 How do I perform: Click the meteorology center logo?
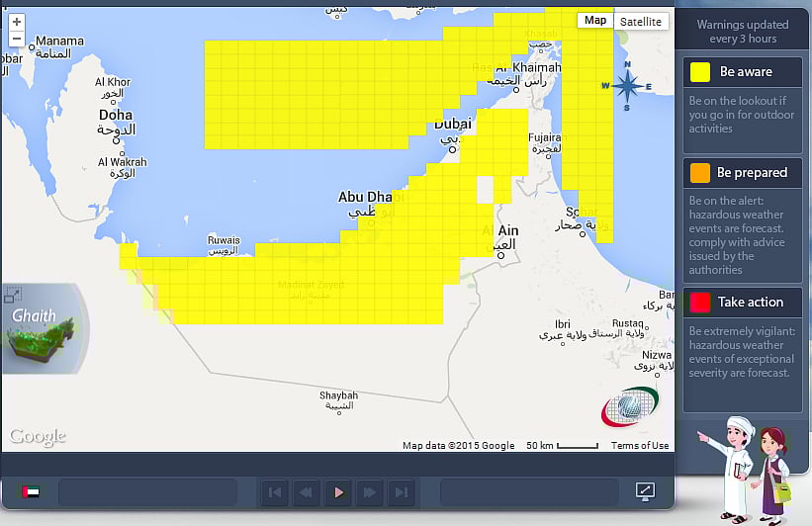pos(631,405)
